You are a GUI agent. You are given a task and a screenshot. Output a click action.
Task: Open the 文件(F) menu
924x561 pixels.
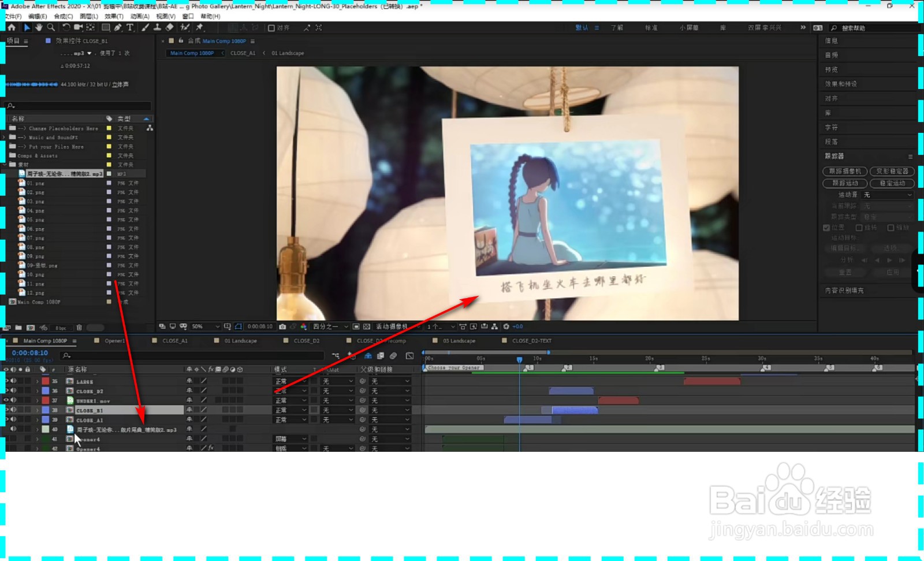(x=13, y=16)
